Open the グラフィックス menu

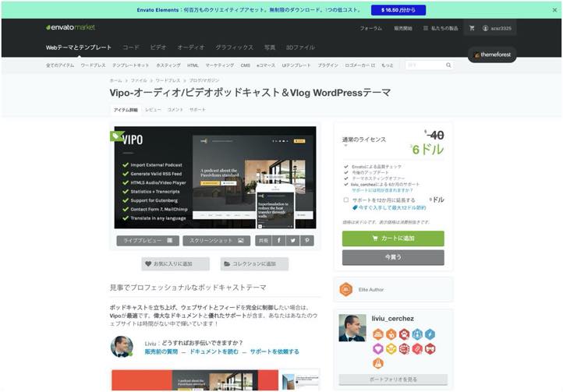point(234,48)
